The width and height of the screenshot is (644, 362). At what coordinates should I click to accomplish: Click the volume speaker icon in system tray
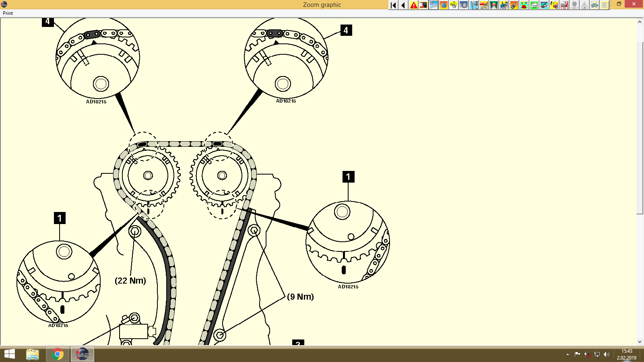(x=606, y=354)
